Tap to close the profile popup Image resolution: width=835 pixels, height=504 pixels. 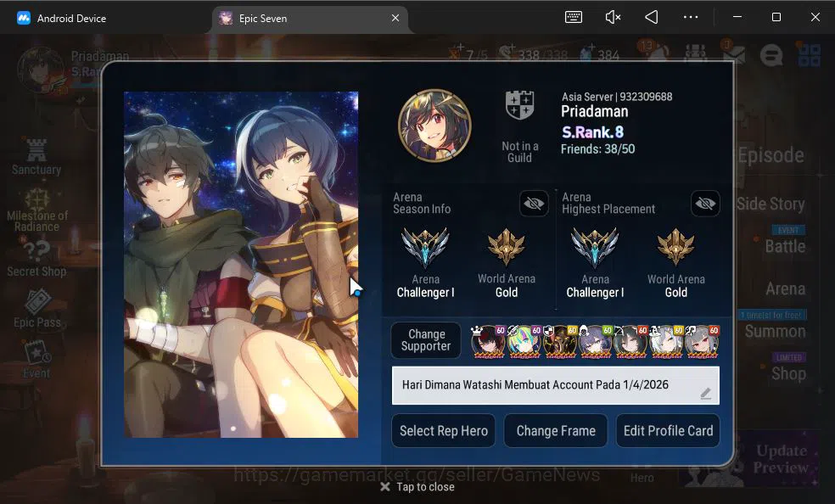click(x=417, y=486)
